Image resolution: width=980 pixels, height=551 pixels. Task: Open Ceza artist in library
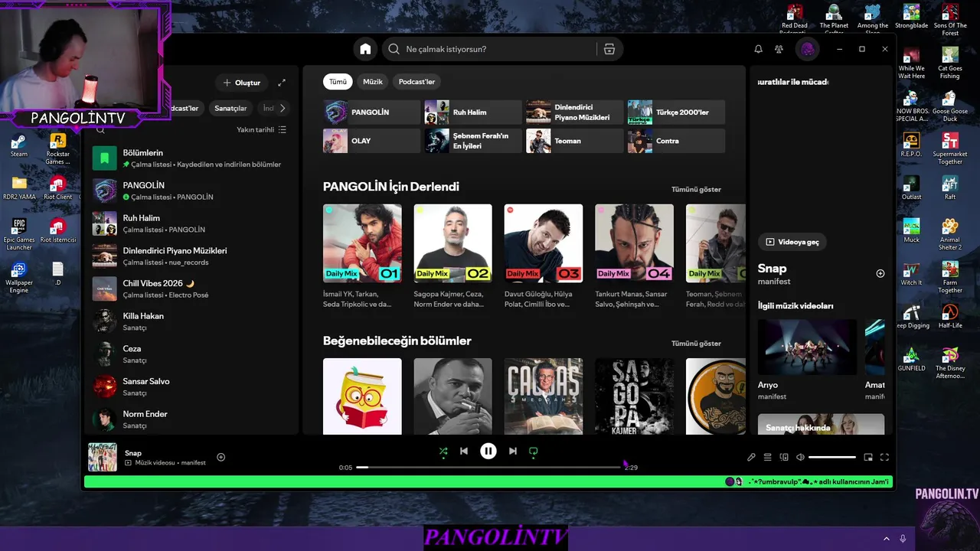click(190, 354)
